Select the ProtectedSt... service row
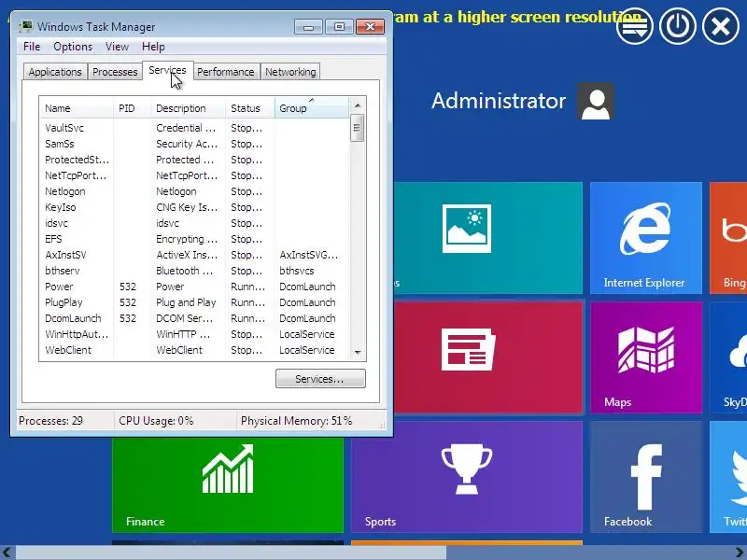This screenshot has height=560, width=747. (x=194, y=160)
